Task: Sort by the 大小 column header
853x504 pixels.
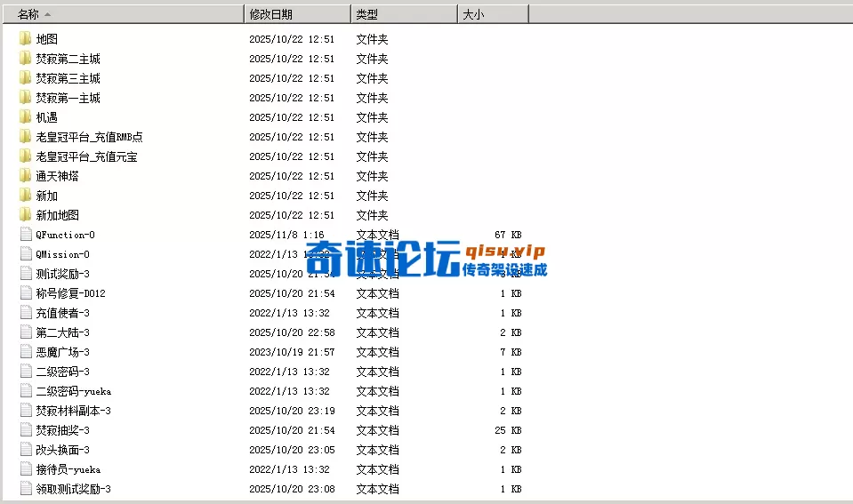Action: (x=493, y=14)
